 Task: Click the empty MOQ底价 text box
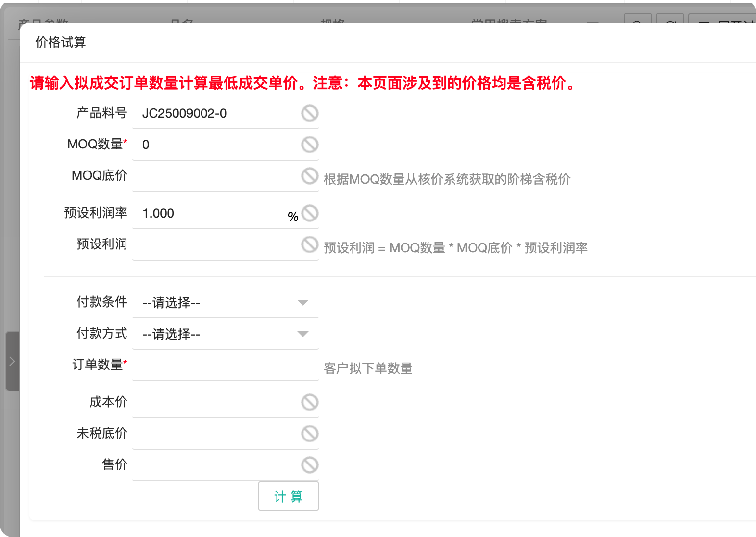[216, 176]
